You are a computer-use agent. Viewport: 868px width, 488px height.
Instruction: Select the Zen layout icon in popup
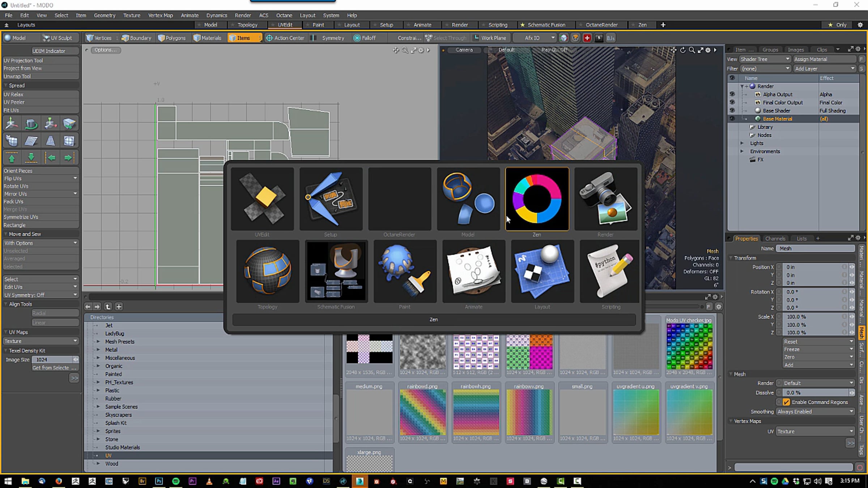[x=537, y=199]
